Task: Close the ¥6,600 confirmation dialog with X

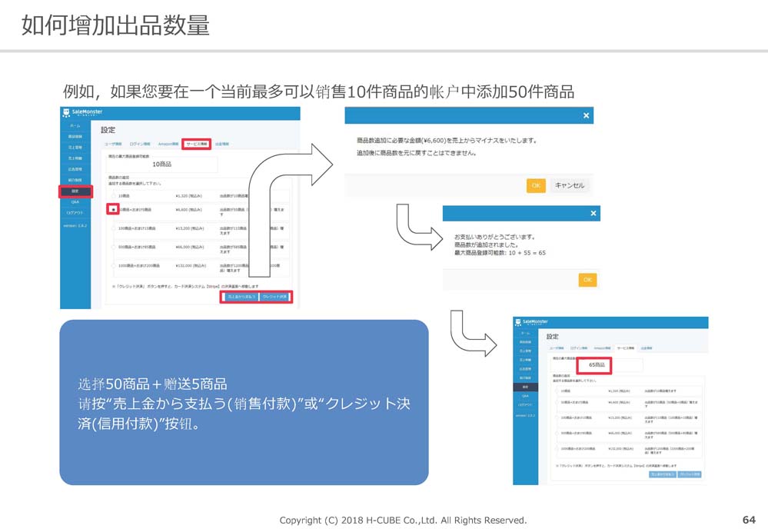Action: tap(586, 115)
